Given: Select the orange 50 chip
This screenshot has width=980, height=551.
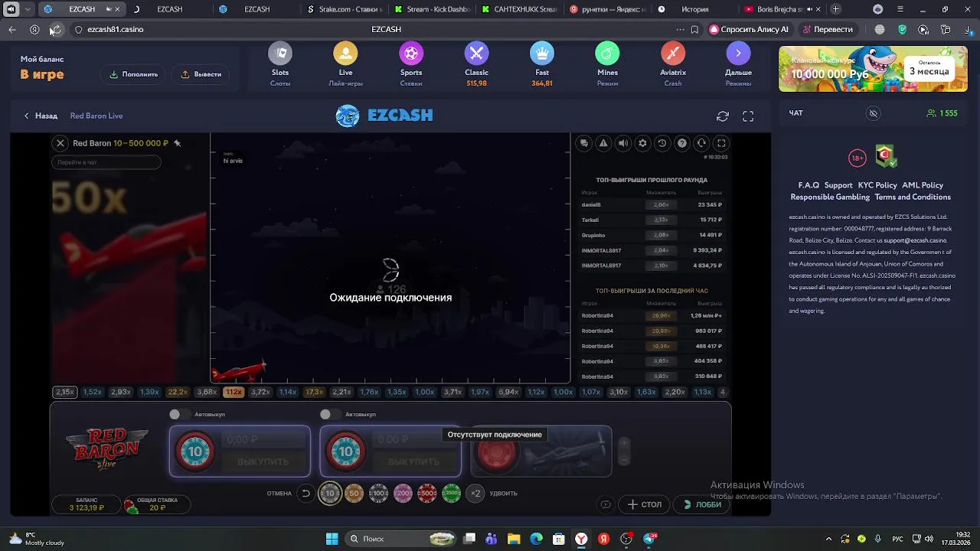Looking at the screenshot, I should [354, 494].
